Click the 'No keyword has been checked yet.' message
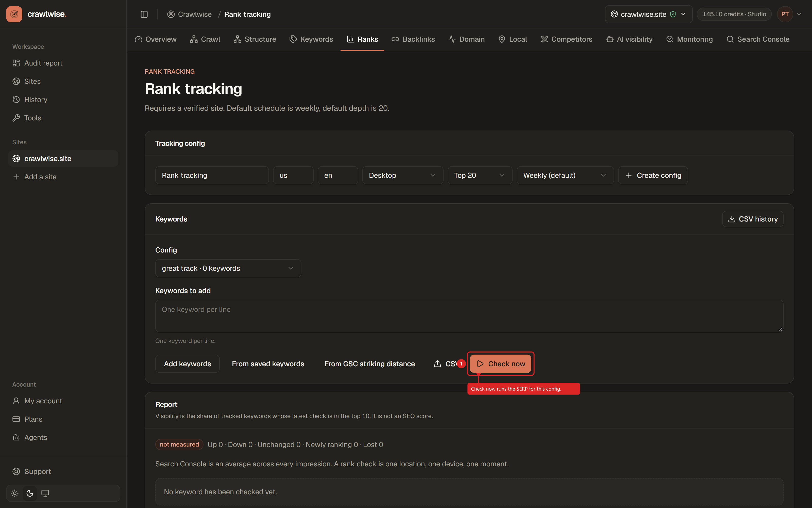Screen dimensions: 812x508 coord(221,492)
